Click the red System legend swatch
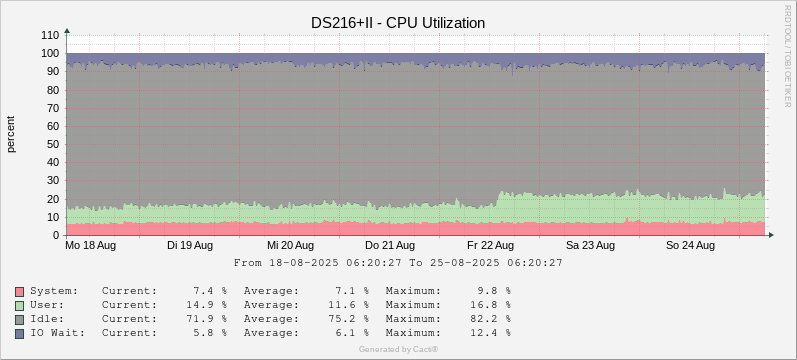Image resolution: width=797 pixels, height=360 pixels. tap(20, 291)
